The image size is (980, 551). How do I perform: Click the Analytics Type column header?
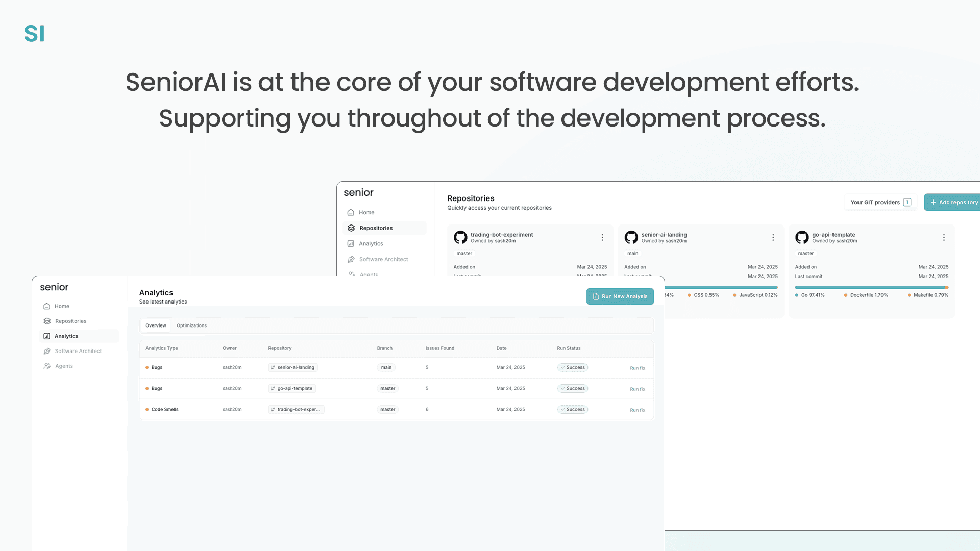pyautogui.click(x=161, y=348)
